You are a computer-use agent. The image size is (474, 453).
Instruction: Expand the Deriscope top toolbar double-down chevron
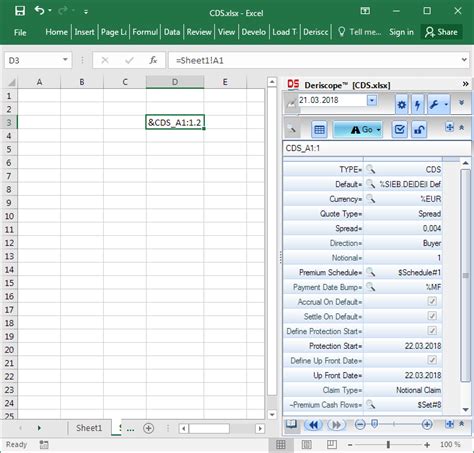pyautogui.click(x=462, y=103)
